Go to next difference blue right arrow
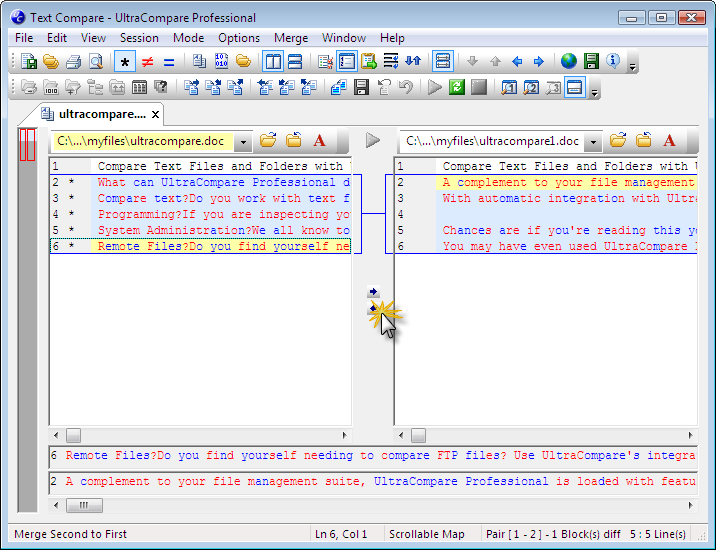The width and height of the screenshot is (716, 550). tap(539, 61)
